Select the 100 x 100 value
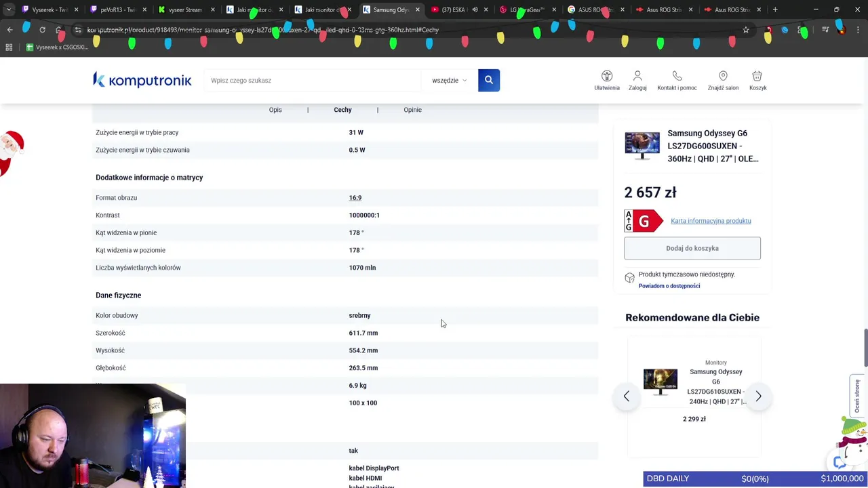 coord(363,403)
